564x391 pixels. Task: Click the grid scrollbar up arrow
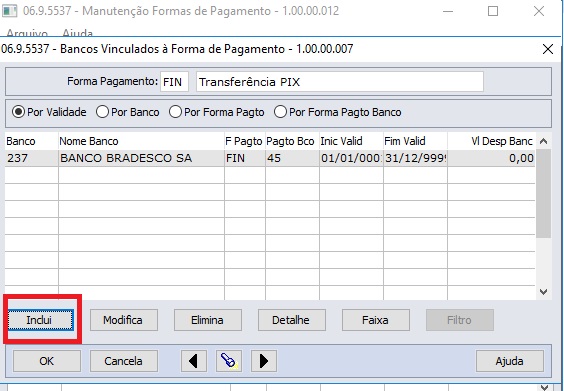click(543, 141)
